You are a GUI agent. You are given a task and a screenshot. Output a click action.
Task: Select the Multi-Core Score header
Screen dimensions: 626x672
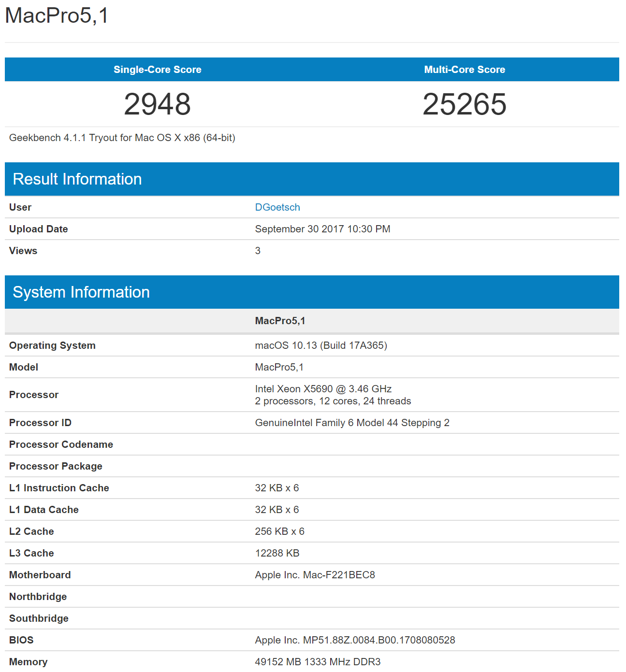coord(465,70)
